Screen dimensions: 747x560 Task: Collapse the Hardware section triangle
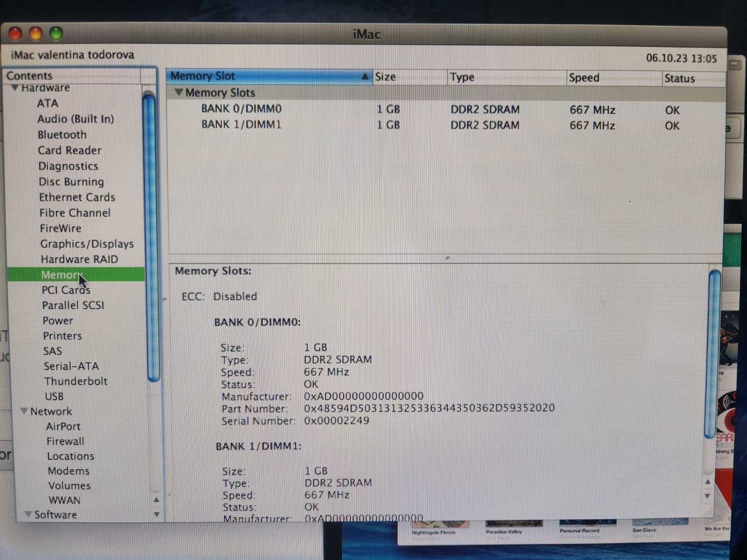[x=15, y=88]
